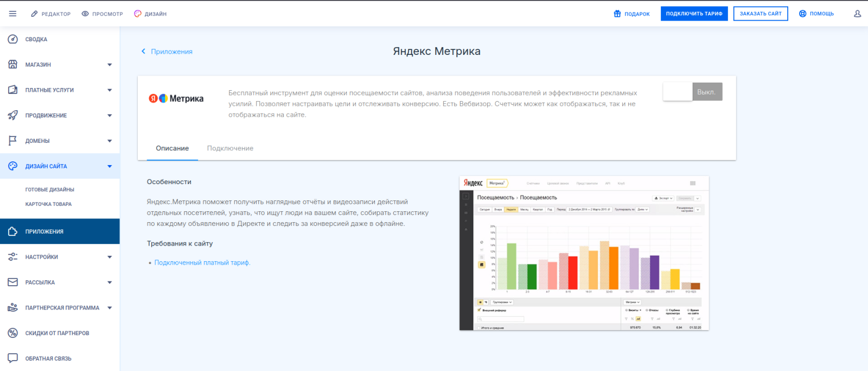The height and width of the screenshot is (371, 868).
Task: Click the gift icon next to Подарок
Action: click(x=617, y=14)
